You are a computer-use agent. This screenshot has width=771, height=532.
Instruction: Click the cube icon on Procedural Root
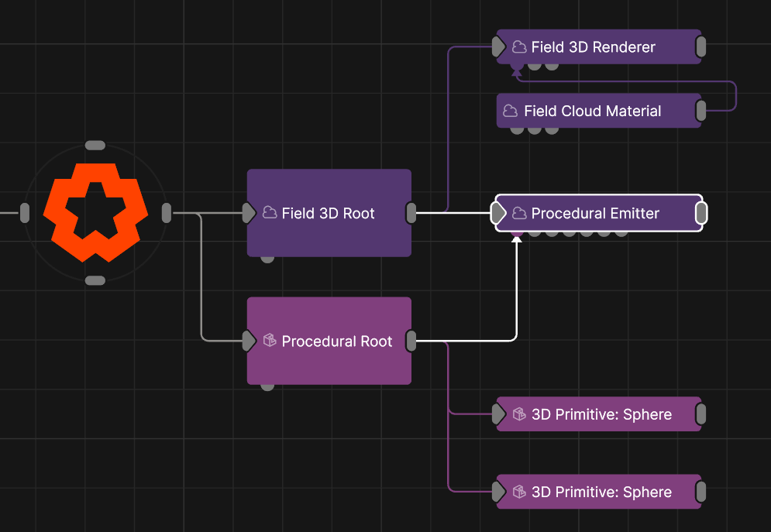270,341
